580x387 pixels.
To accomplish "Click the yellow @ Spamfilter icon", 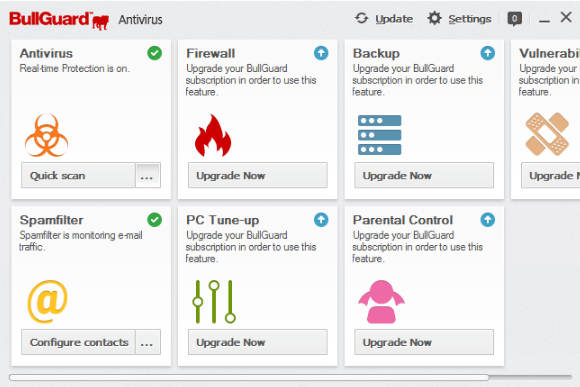I will 48,302.
